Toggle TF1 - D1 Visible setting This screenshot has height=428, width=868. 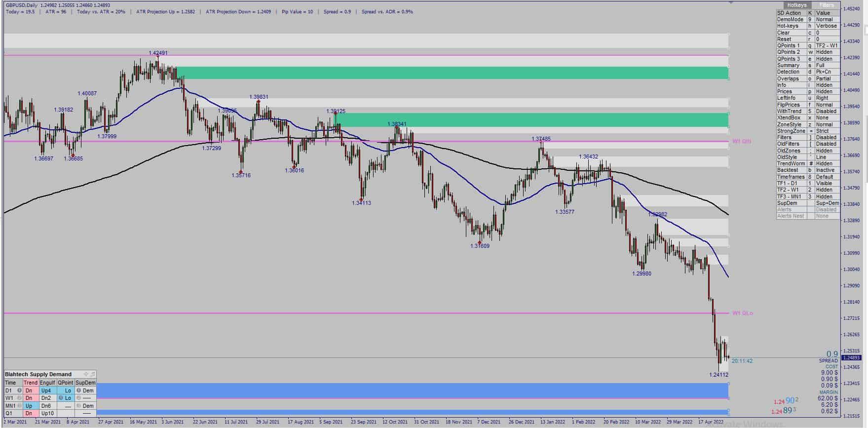tap(827, 183)
